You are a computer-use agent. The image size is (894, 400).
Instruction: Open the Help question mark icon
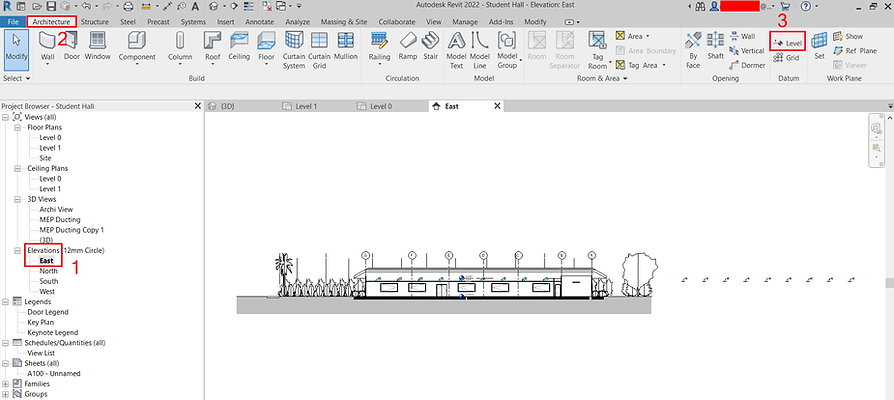[x=806, y=7]
